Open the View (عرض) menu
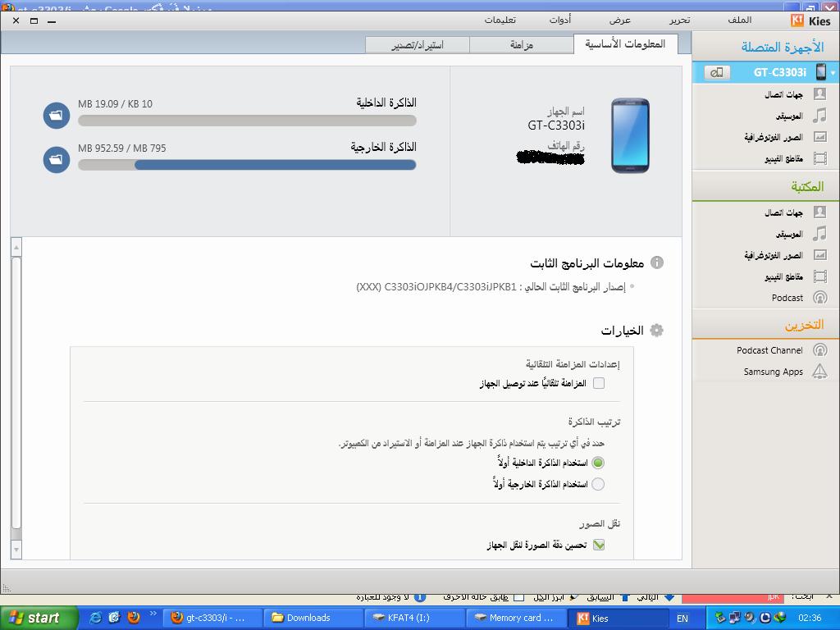 pyautogui.click(x=620, y=21)
